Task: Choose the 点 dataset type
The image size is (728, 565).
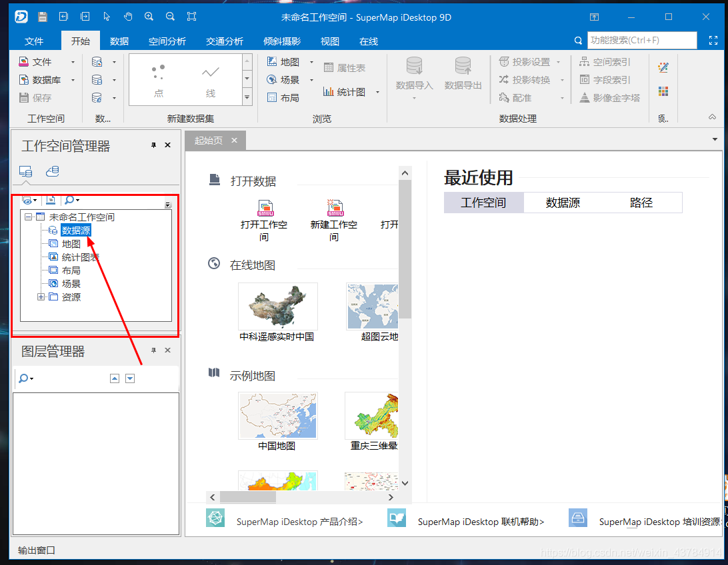Action: [159, 81]
